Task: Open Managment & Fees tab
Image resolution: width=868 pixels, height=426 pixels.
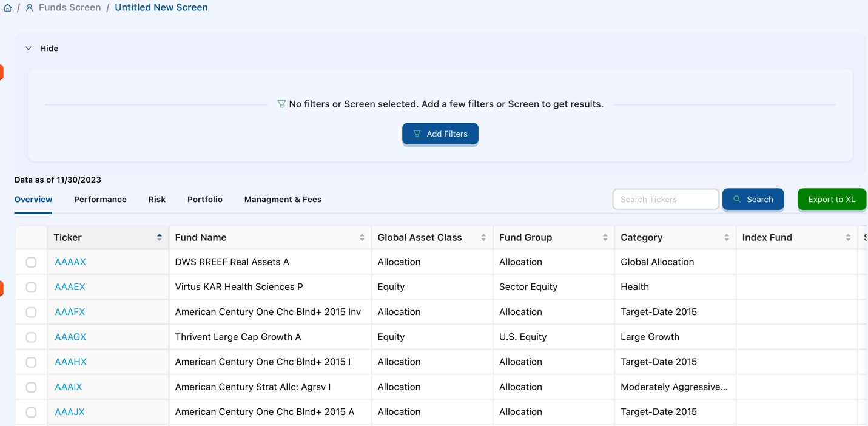Action: [x=283, y=199]
